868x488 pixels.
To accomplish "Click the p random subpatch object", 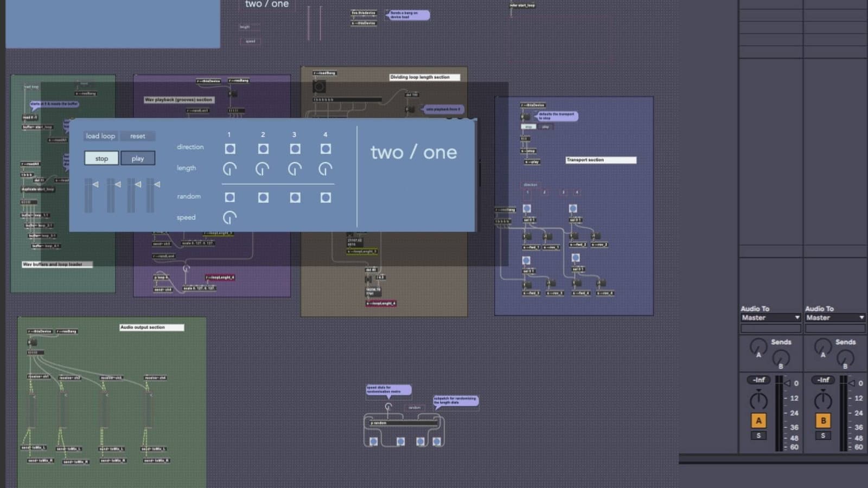I will 403,422.
